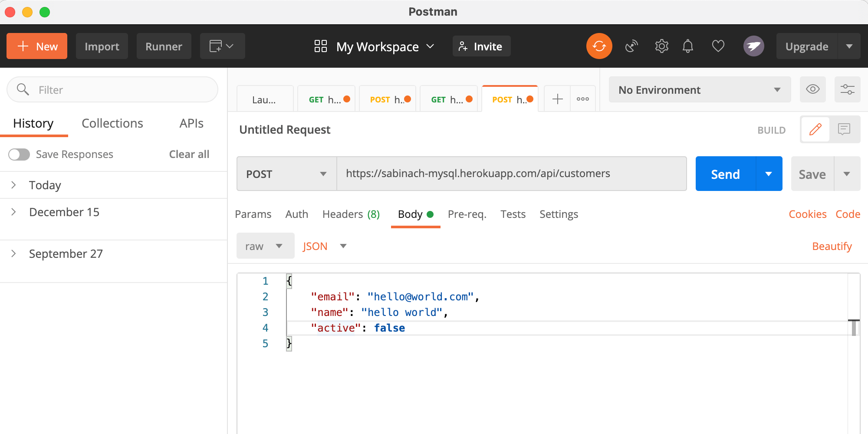The width and height of the screenshot is (868, 434).
Task: Open the No Environment dropdown
Action: point(699,90)
